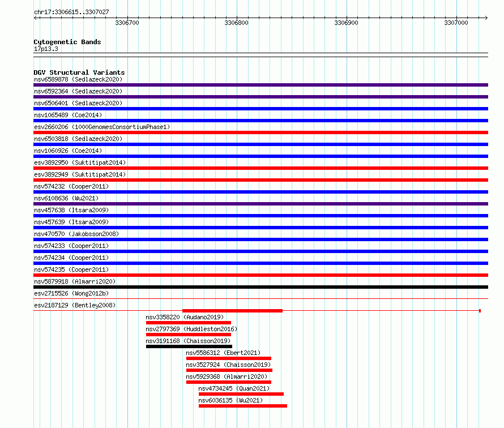Click the chr17:3306615..3307027 region label
The width and height of the screenshot is (504, 428).
[71, 12]
